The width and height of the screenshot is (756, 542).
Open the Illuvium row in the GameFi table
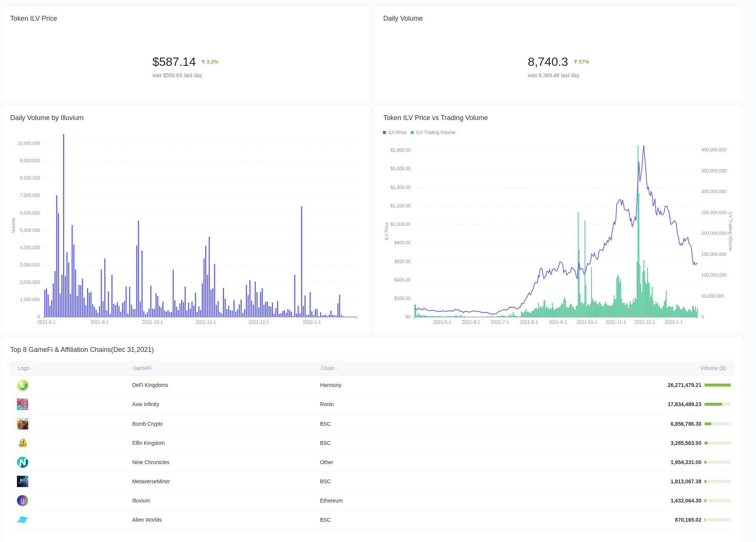[x=141, y=501]
